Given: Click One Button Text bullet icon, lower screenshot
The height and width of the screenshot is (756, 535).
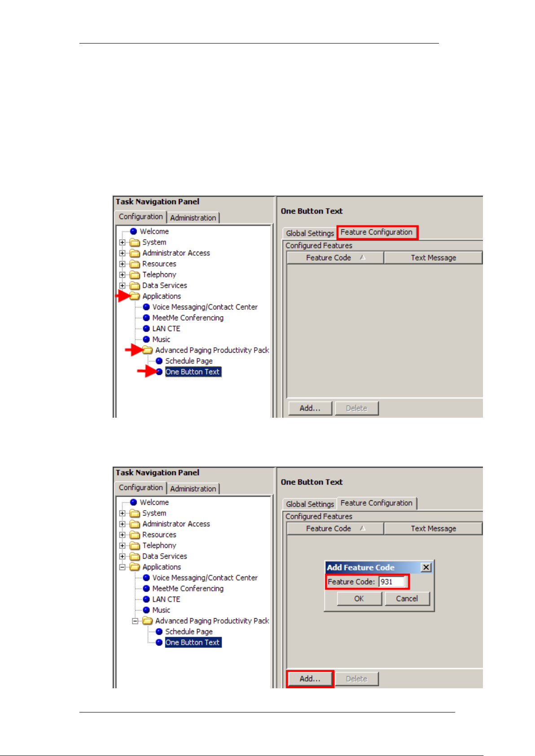Looking at the screenshot, I should [x=159, y=642].
